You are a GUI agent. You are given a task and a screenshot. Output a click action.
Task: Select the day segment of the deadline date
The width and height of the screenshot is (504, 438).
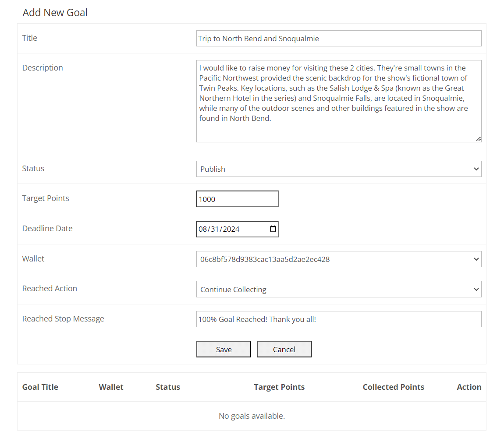(214, 229)
